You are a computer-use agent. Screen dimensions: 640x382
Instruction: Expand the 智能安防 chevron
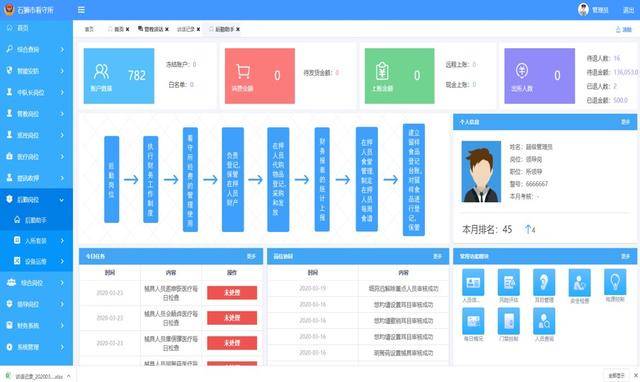coord(62,71)
